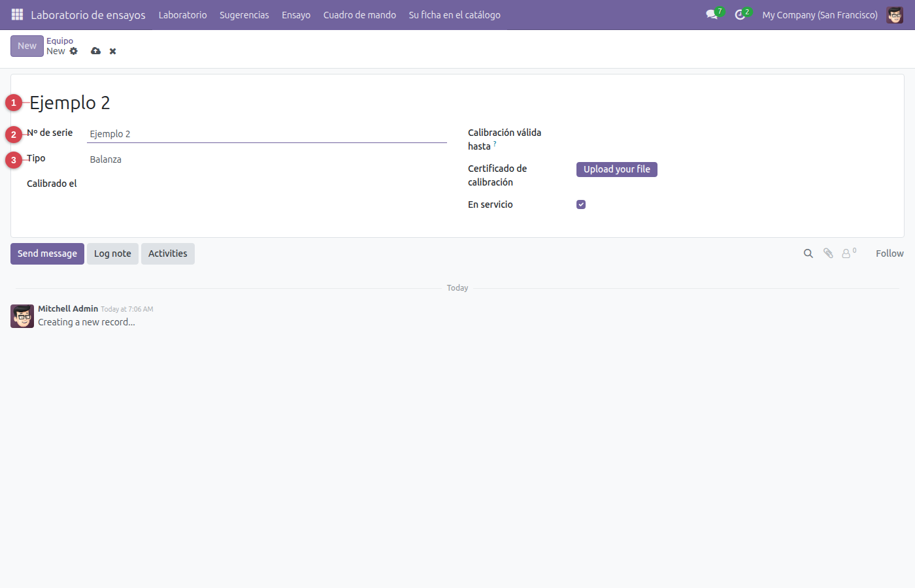
Task: Click the Log note button
Action: [x=112, y=253]
